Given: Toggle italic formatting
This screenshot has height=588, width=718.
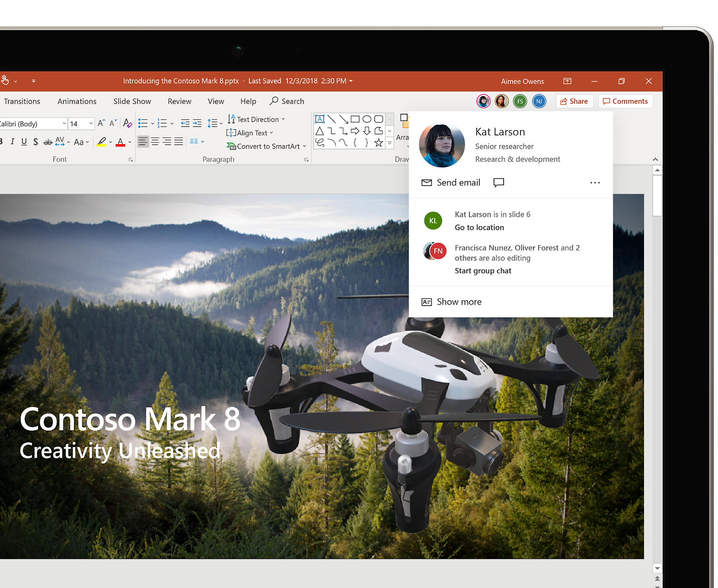Looking at the screenshot, I should [13, 141].
